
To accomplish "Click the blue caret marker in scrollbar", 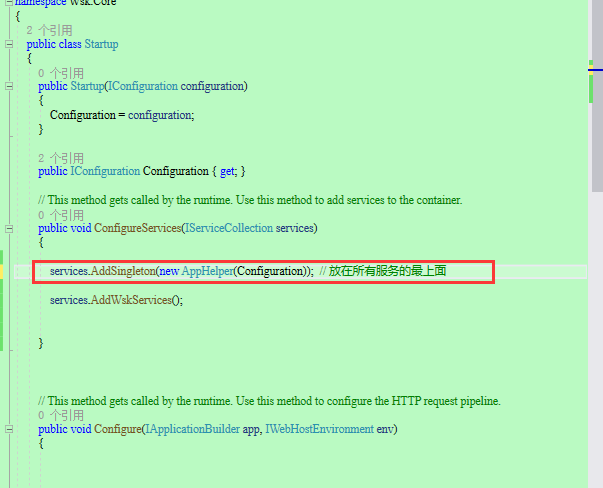I will pyautogui.click(x=595, y=70).
